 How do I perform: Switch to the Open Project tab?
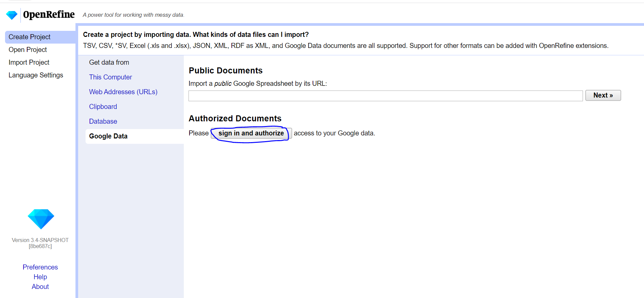point(28,50)
